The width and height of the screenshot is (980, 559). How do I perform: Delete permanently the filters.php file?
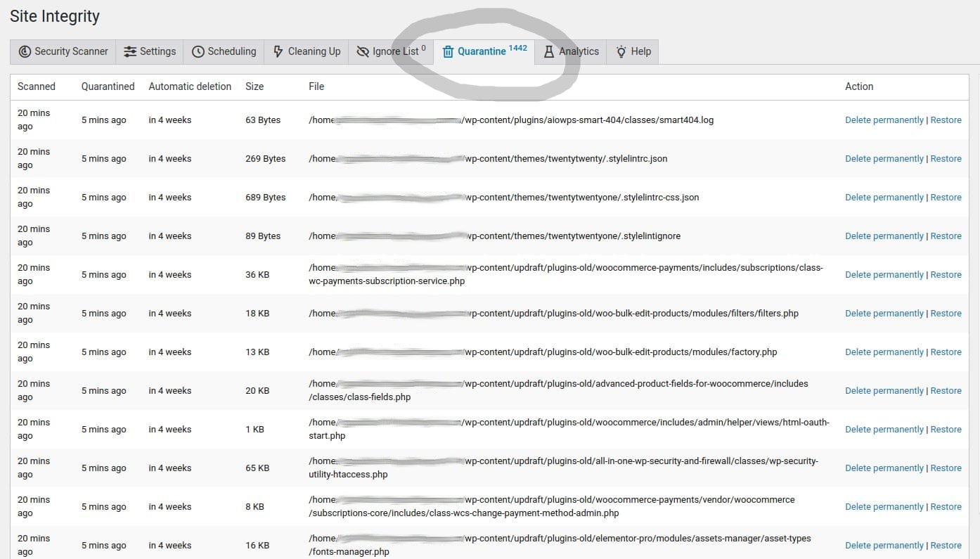pos(884,314)
